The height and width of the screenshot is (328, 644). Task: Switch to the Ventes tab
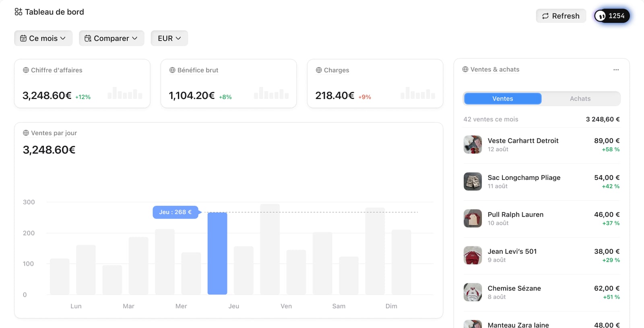pyautogui.click(x=503, y=99)
